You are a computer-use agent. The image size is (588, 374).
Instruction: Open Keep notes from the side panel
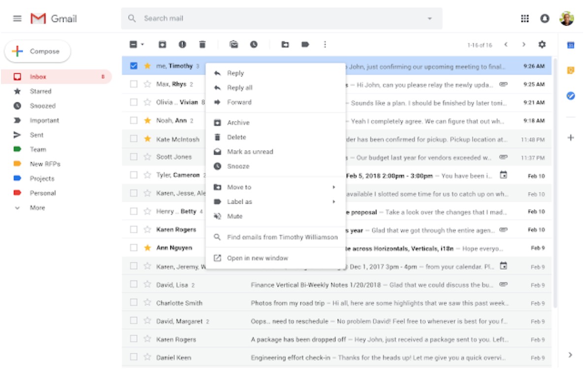pos(570,70)
